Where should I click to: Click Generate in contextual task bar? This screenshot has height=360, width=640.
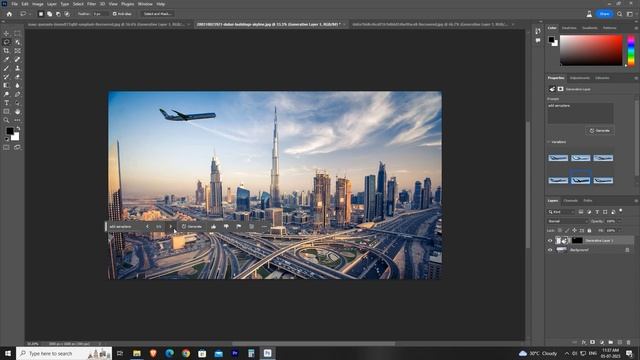pyautogui.click(x=192, y=227)
